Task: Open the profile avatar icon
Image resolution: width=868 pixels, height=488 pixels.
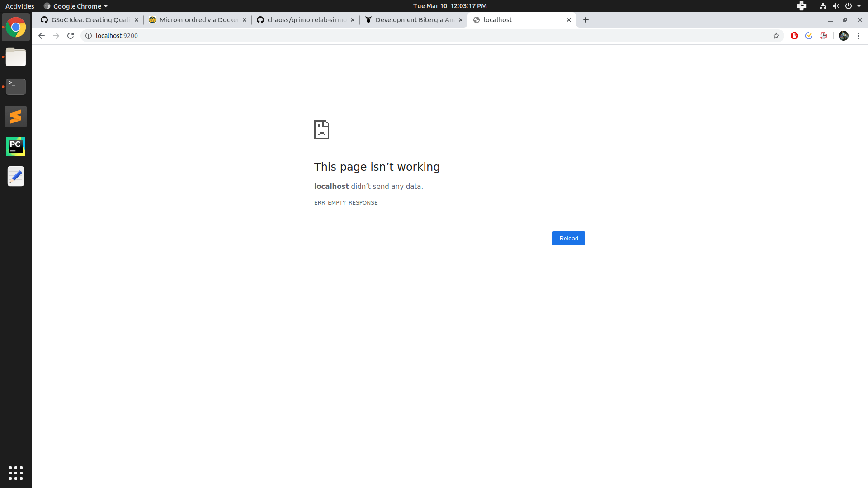Action: tap(844, 36)
